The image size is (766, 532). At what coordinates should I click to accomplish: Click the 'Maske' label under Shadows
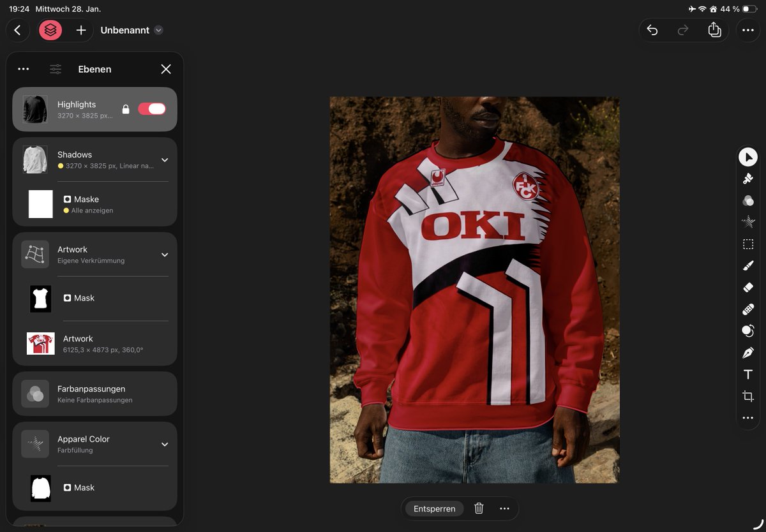86,199
